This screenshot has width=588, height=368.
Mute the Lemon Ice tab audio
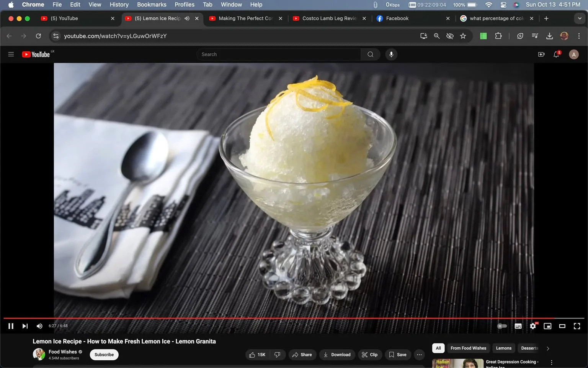coord(187,18)
